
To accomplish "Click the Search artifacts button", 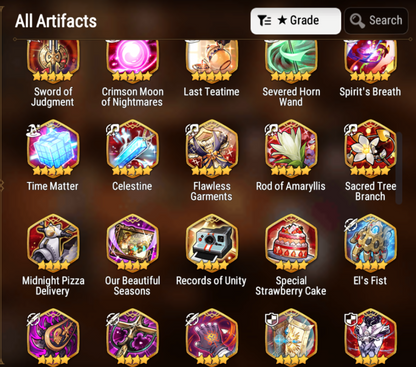I will tap(376, 21).
